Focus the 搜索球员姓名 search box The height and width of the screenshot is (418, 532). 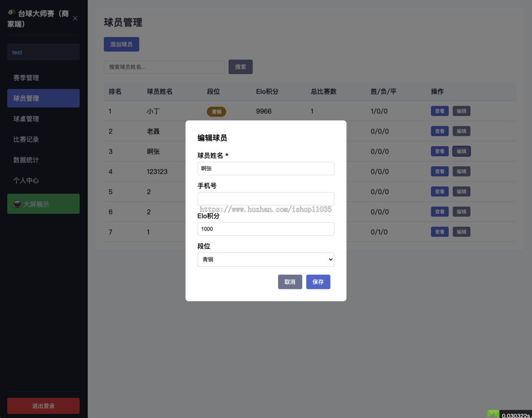(164, 67)
